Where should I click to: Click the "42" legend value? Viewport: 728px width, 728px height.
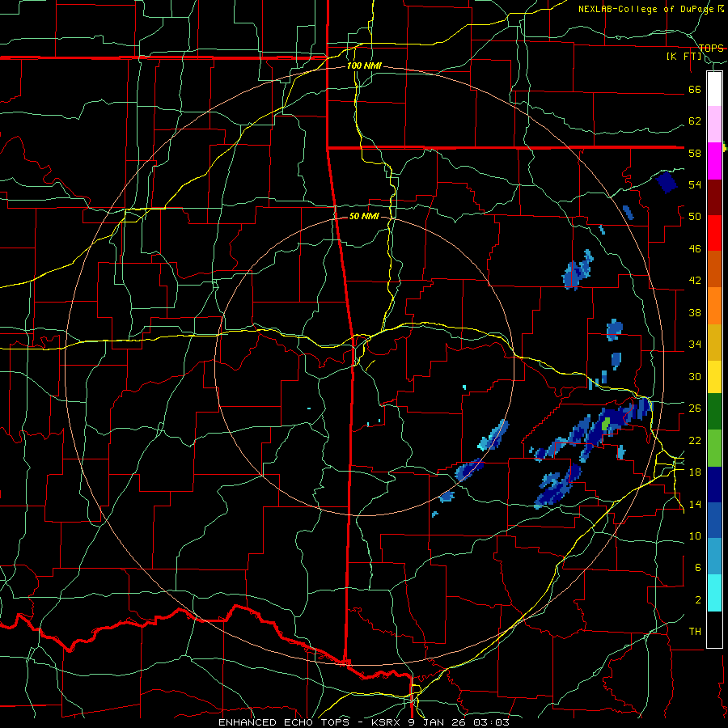click(x=695, y=281)
